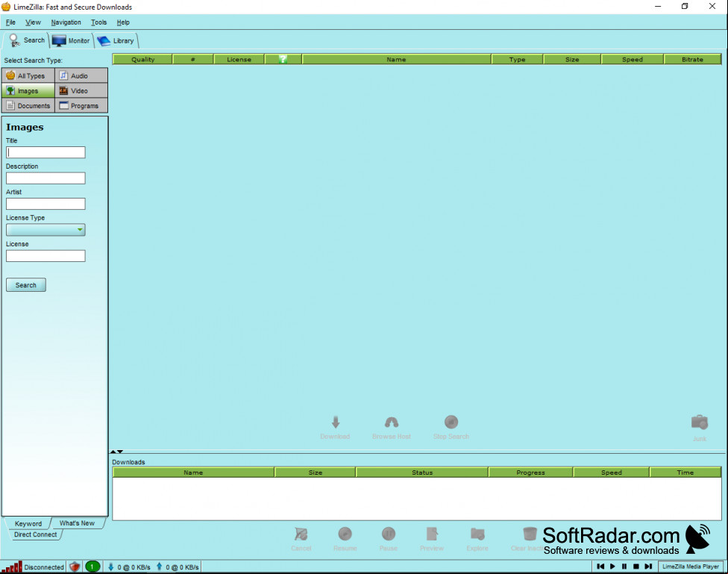This screenshot has width=728, height=574.
Task: Click the upload bandwidth arrow icon
Action: point(160,567)
